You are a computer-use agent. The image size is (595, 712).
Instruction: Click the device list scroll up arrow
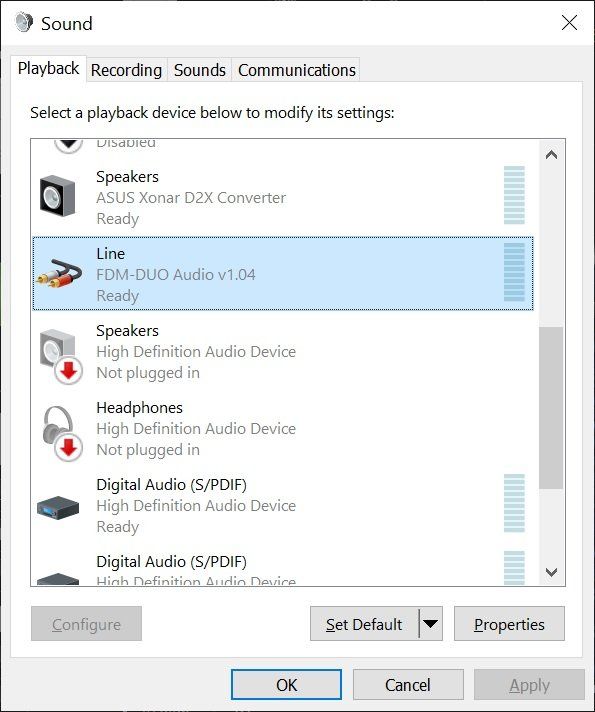[551, 155]
